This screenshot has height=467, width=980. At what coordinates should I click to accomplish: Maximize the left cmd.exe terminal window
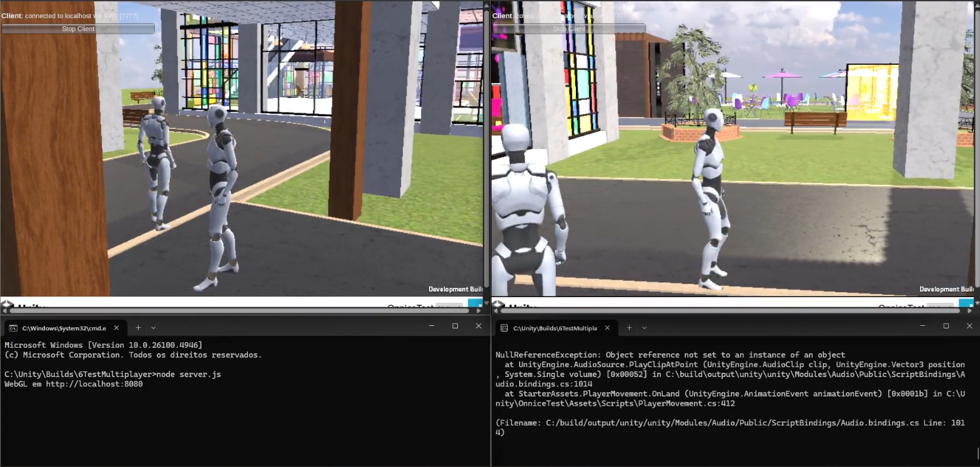point(455,326)
